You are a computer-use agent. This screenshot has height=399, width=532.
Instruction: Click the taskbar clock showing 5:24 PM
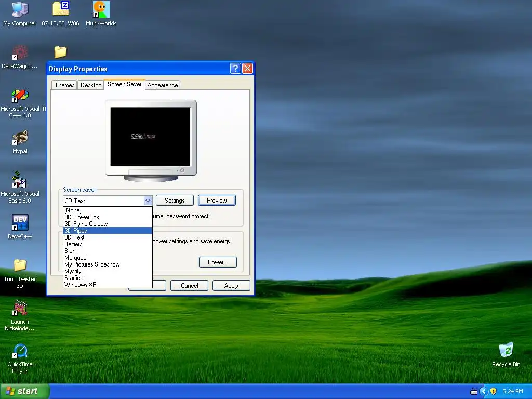pos(513,391)
